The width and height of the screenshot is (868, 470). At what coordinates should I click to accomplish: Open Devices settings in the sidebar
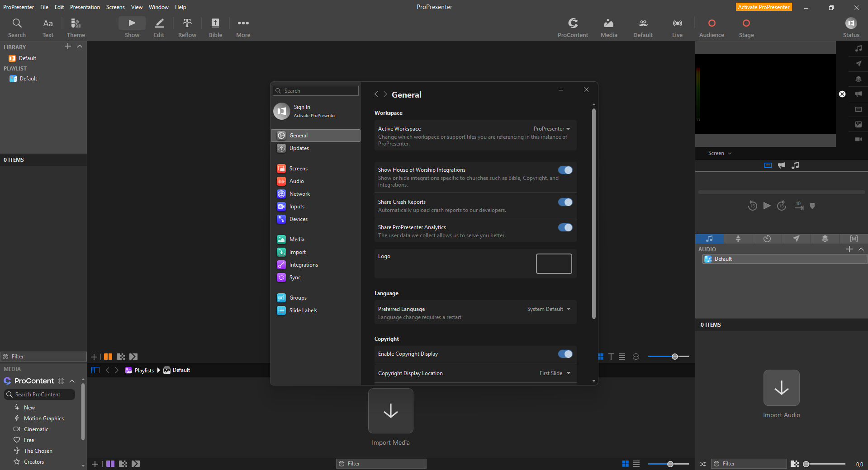(x=316, y=219)
